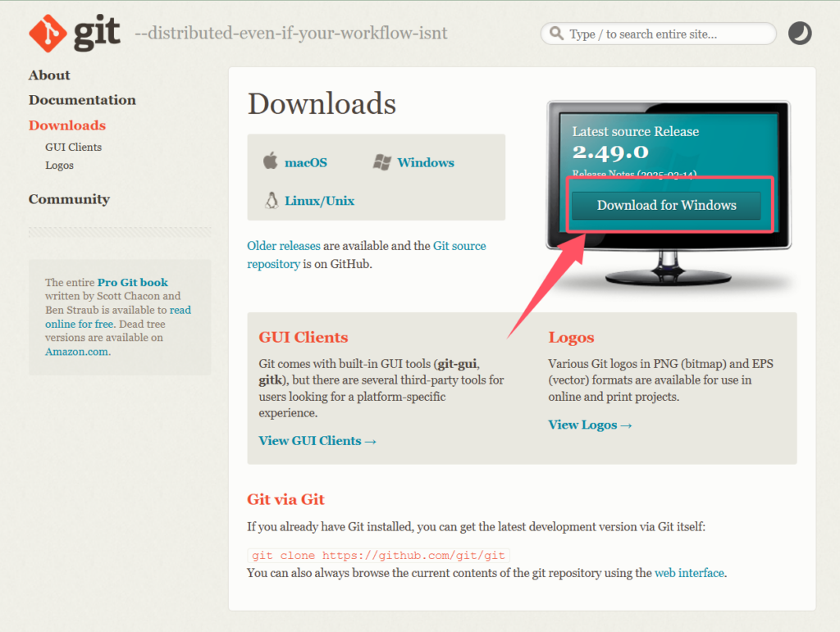
Task: Open Logos sidebar sub-item
Action: click(59, 166)
